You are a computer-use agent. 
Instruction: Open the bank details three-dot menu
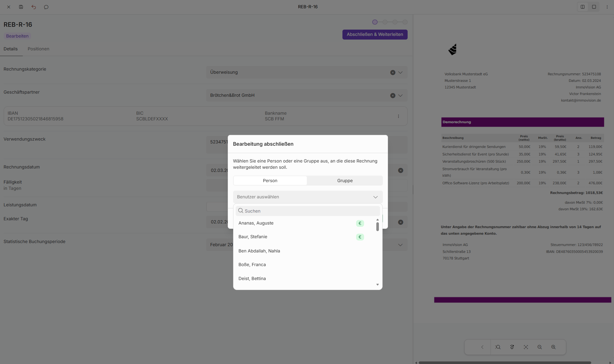pos(399,116)
